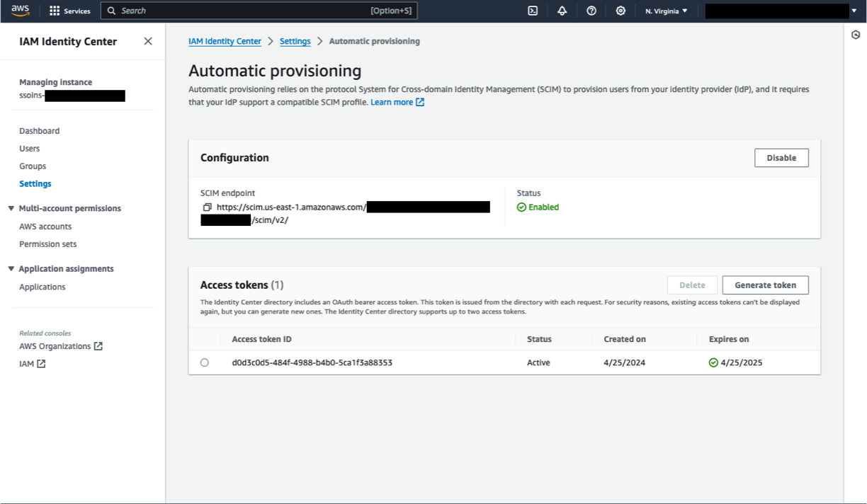Open the Dashboard navigation entry
The image size is (867, 504).
(x=40, y=130)
